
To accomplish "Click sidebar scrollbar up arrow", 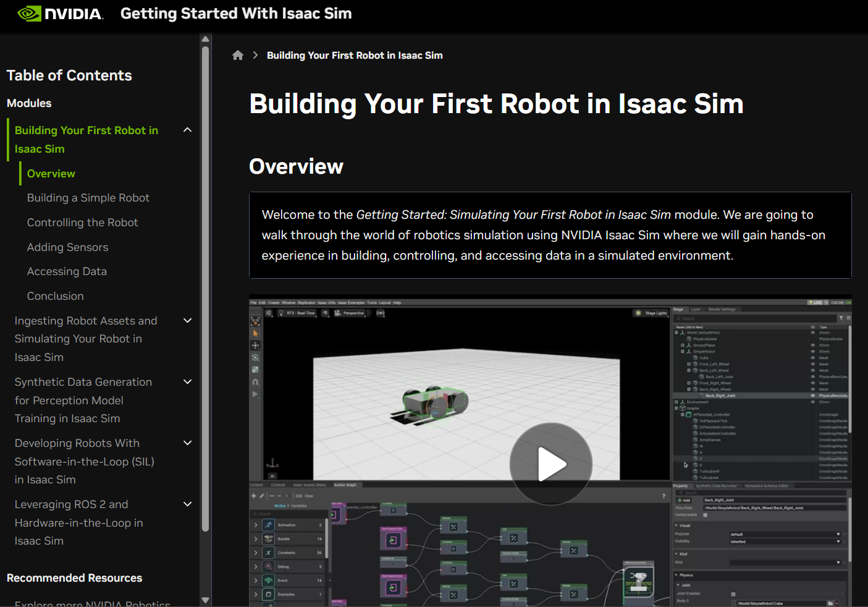I will (x=206, y=39).
